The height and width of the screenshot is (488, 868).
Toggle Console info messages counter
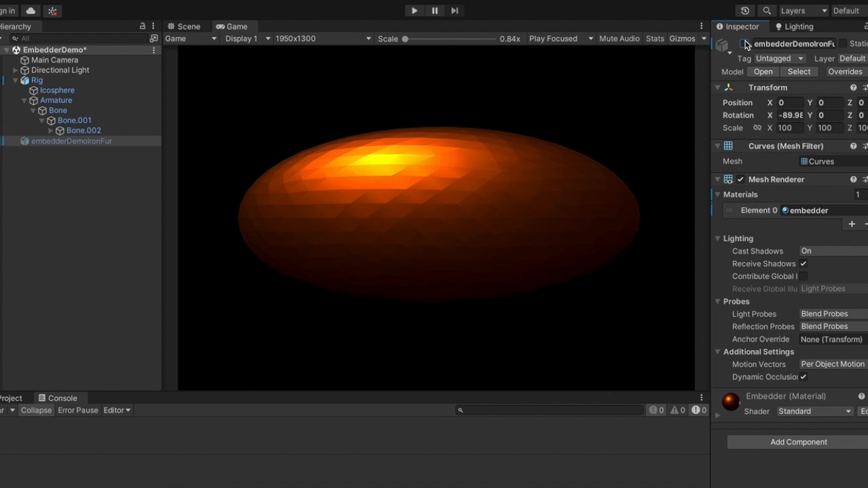coord(656,410)
